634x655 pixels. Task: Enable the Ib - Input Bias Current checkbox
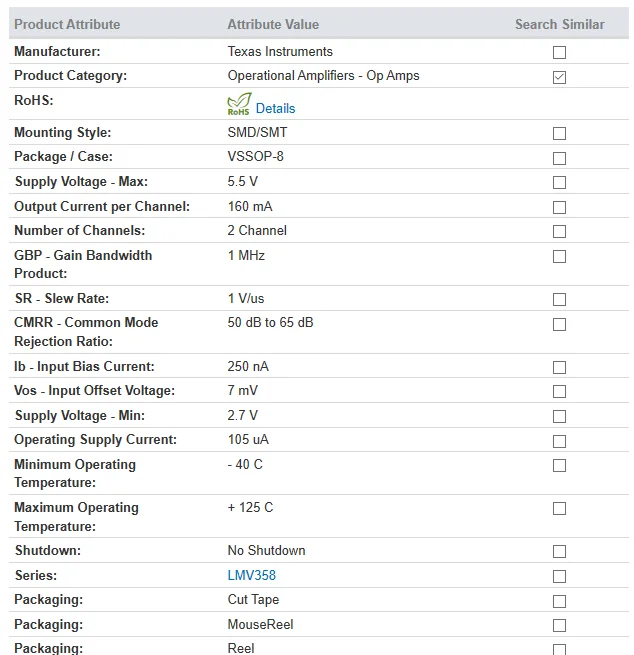[x=559, y=368]
